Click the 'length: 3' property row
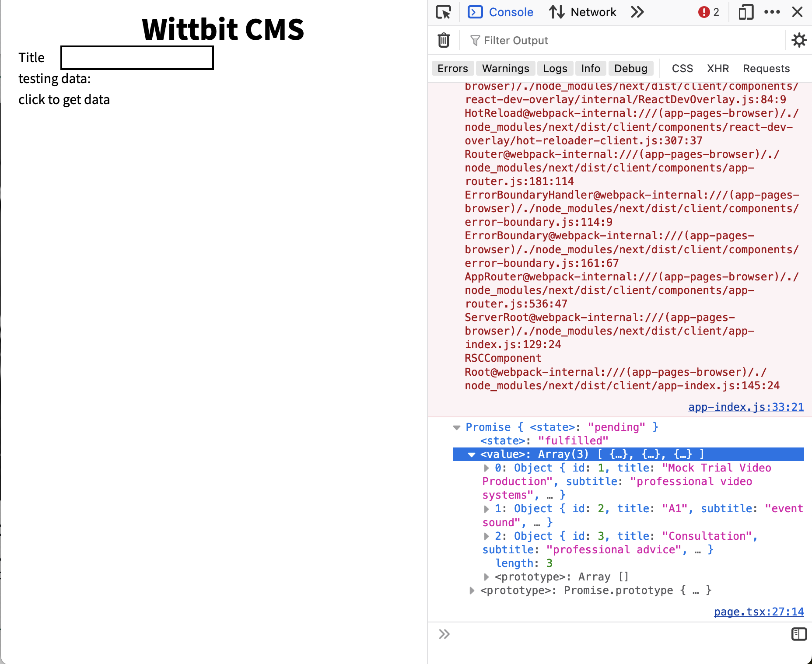Viewport: 812px width, 664px height. [524, 563]
